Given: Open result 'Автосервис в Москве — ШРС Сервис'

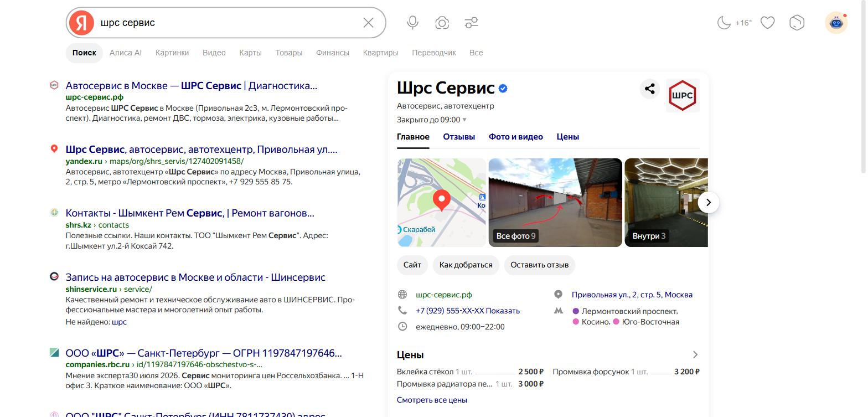Looking at the screenshot, I should (192, 86).
